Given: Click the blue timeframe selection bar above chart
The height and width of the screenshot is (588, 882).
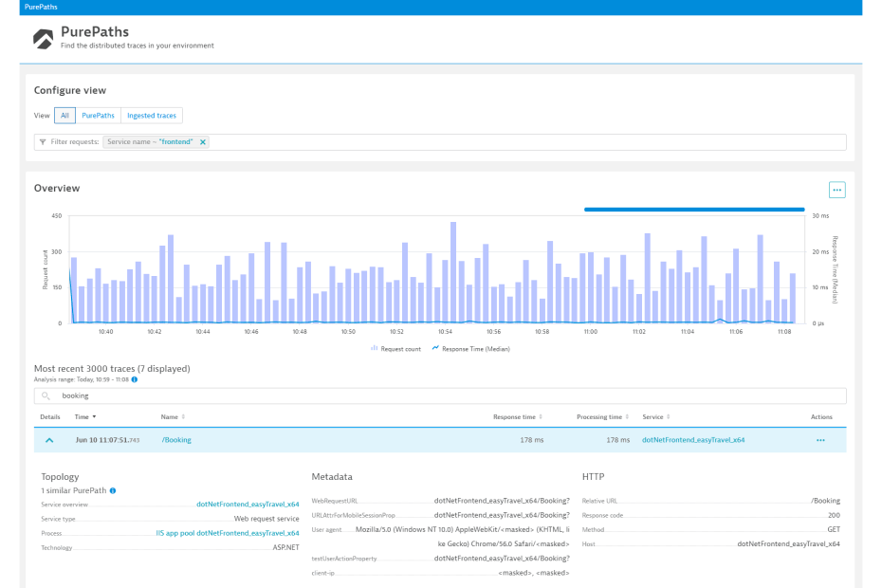Looking at the screenshot, I should (694, 210).
